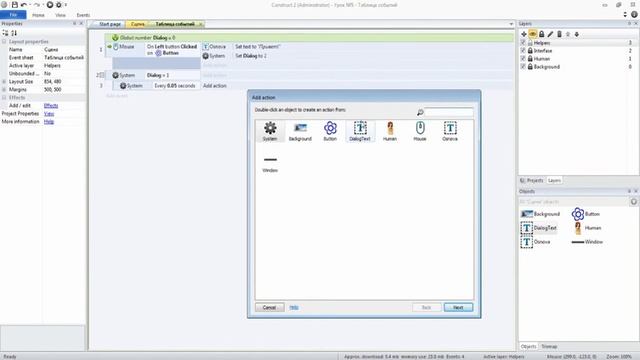Screen dimensions: 640x360
Task: Click the trash delete icon in Layers toolbar
Action: pyautogui.click(x=559, y=34)
